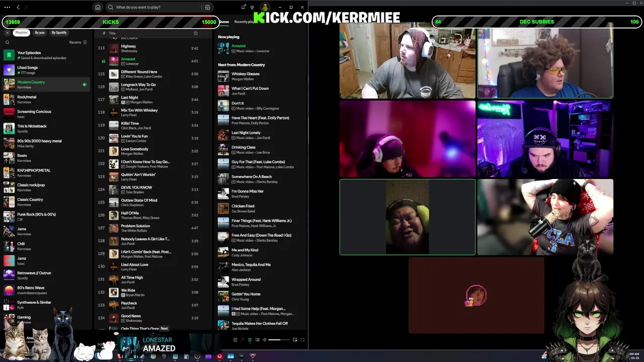Enter full screen from the player bar
644x362 pixels.
pos(302,340)
